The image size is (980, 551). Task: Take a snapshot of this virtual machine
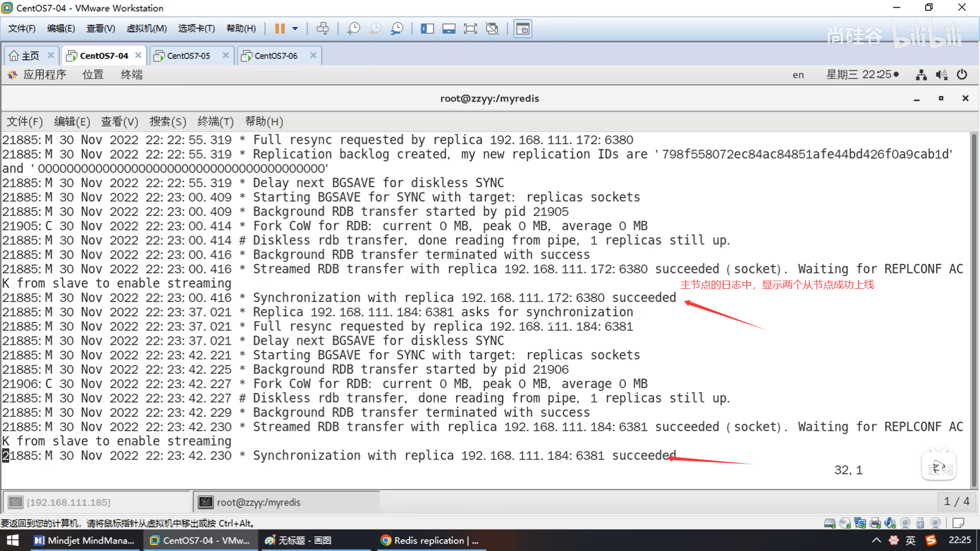tap(353, 29)
